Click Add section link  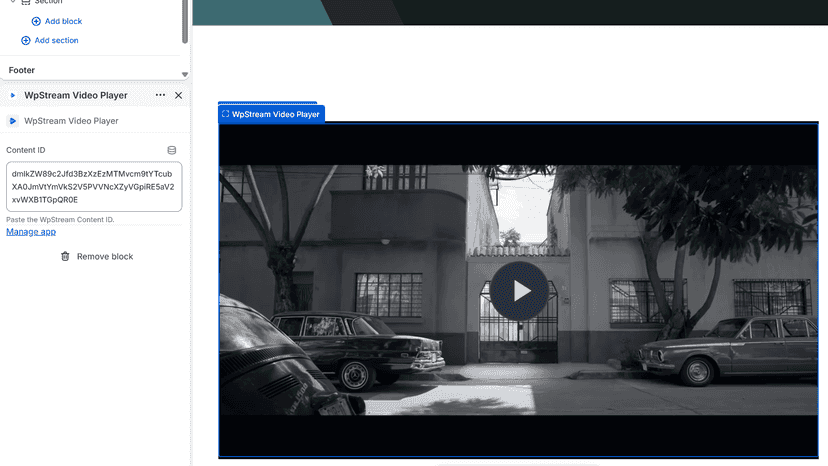point(57,40)
